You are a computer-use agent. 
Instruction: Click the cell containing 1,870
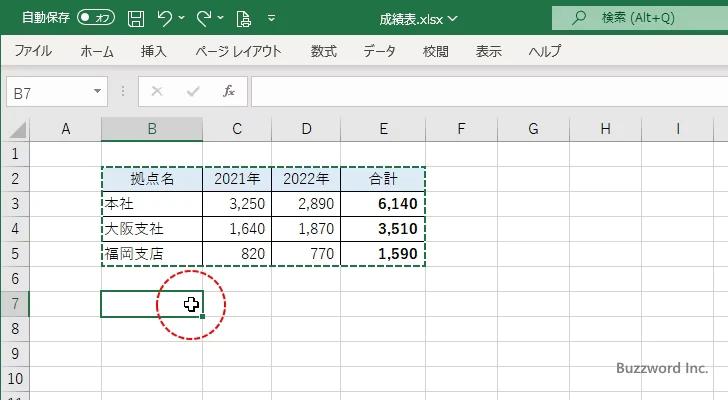(306, 229)
